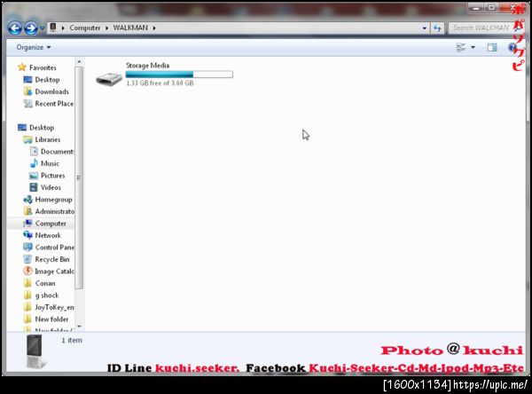Toggle the preview pane button
Viewport: 532px width, 394px height.
click(492, 48)
